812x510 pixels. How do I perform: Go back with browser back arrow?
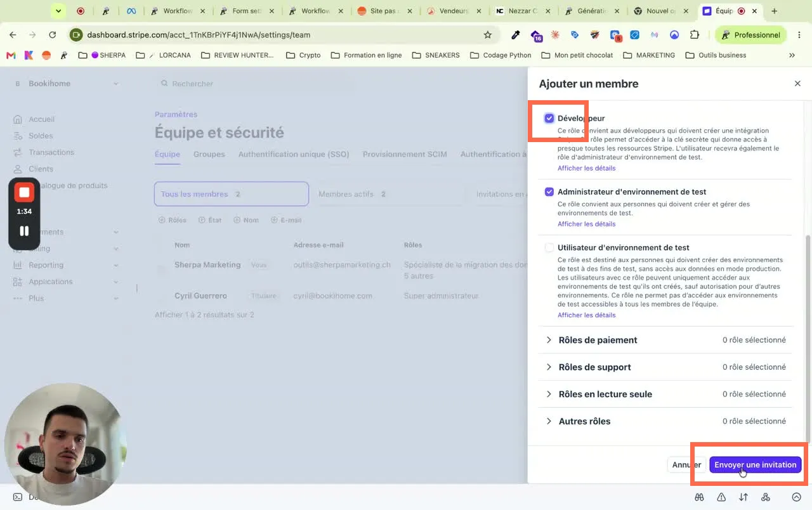coord(13,35)
